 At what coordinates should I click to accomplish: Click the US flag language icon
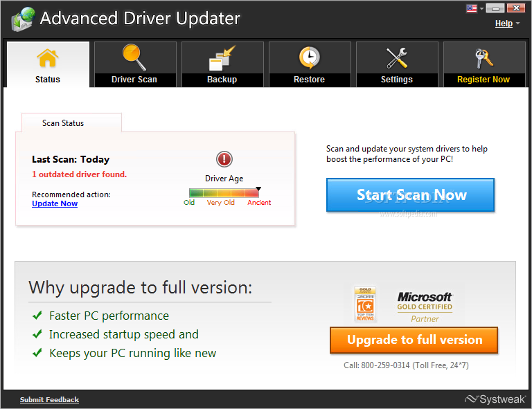tap(472, 8)
